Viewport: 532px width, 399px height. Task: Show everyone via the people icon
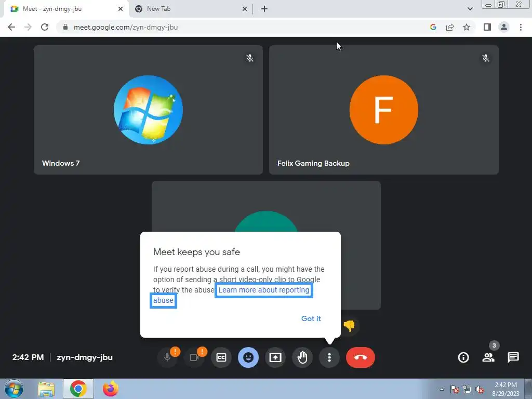pyautogui.click(x=488, y=357)
